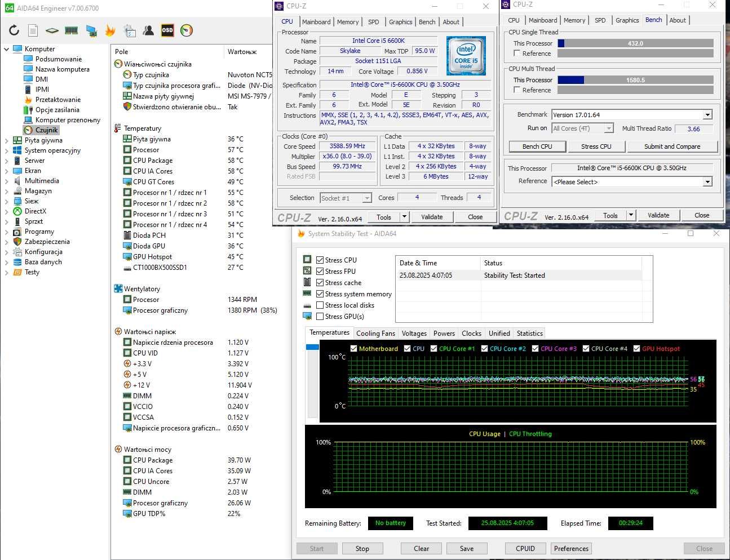Screen dimensions: 730x560
Task: Toggle Single Thread Reference checkbox in CPU-Z Bench
Action: [517, 53]
